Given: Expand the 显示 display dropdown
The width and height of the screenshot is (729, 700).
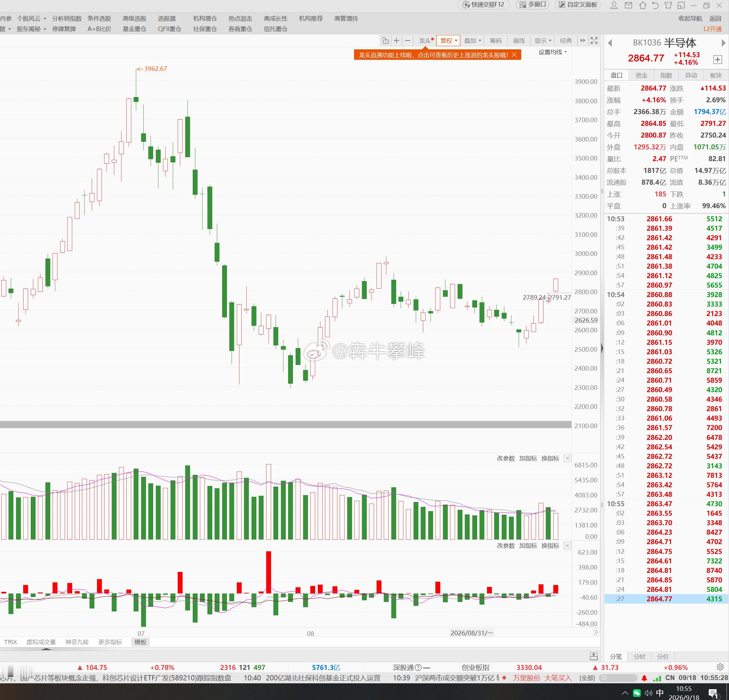Looking at the screenshot, I should [x=543, y=41].
